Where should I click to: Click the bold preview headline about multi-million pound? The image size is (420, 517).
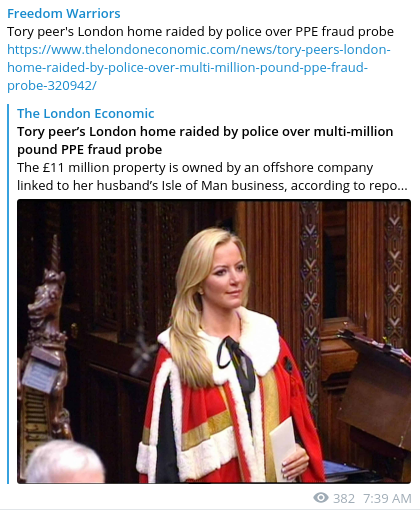coord(205,140)
